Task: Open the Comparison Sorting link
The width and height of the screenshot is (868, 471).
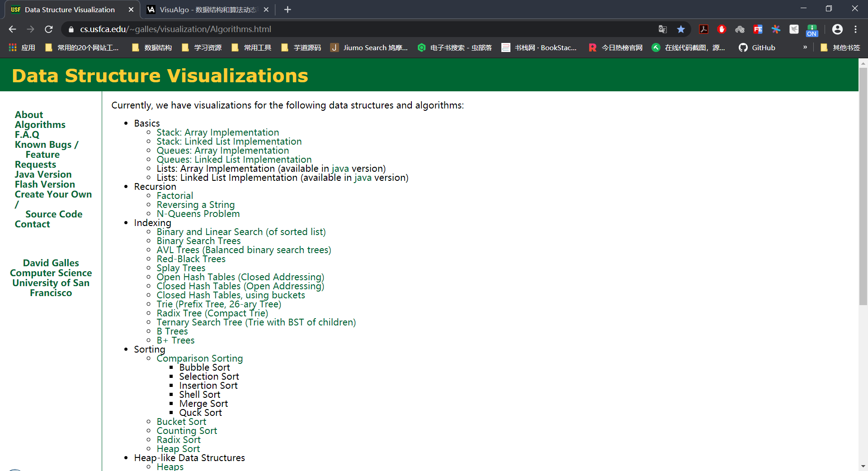Action: 200,358
